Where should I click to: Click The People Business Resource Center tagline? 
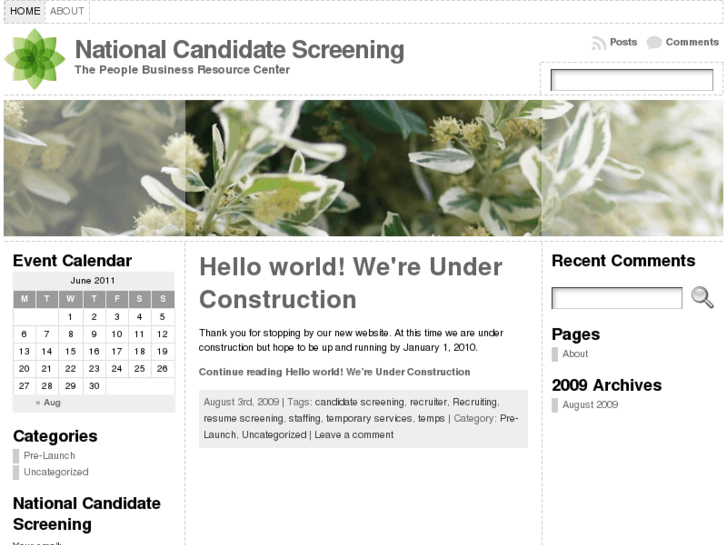[x=182, y=70]
